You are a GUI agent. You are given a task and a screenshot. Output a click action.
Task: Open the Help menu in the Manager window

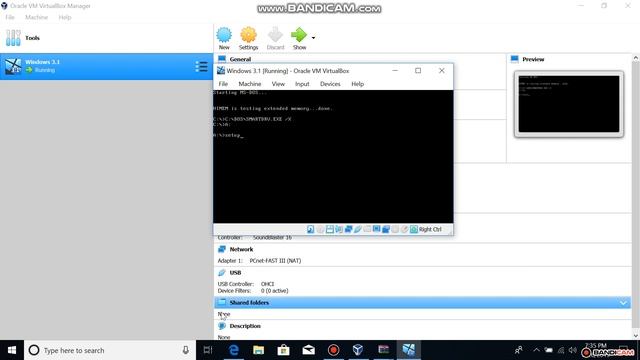point(64,17)
